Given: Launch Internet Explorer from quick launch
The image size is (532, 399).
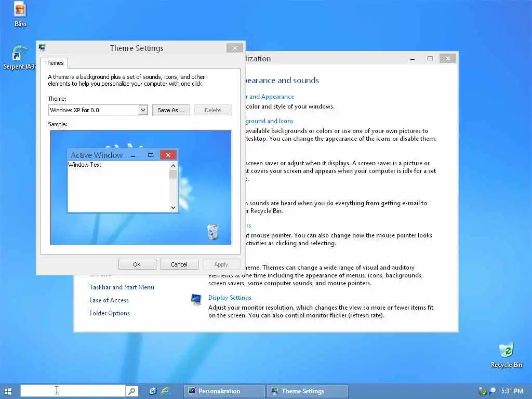Looking at the screenshot, I should click(x=166, y=391).
